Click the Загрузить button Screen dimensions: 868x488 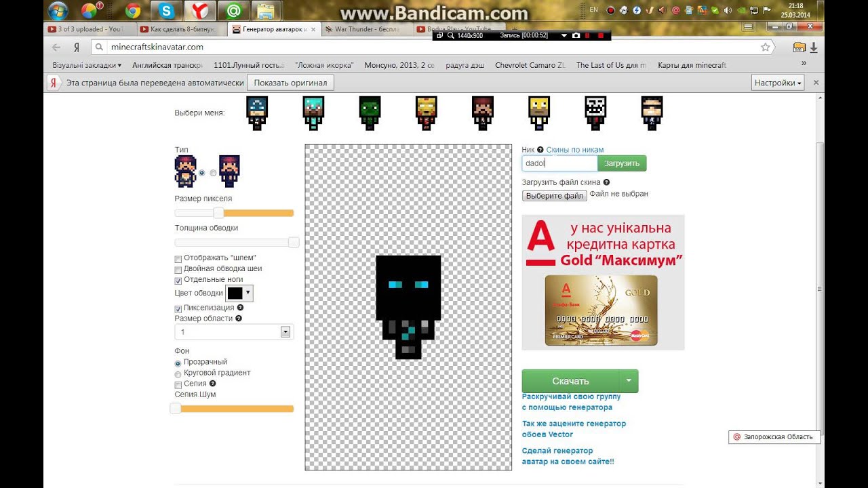tap(622, 163)
